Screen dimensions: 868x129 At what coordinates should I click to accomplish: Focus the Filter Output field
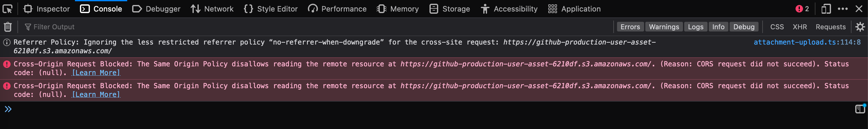coord(135,27)
